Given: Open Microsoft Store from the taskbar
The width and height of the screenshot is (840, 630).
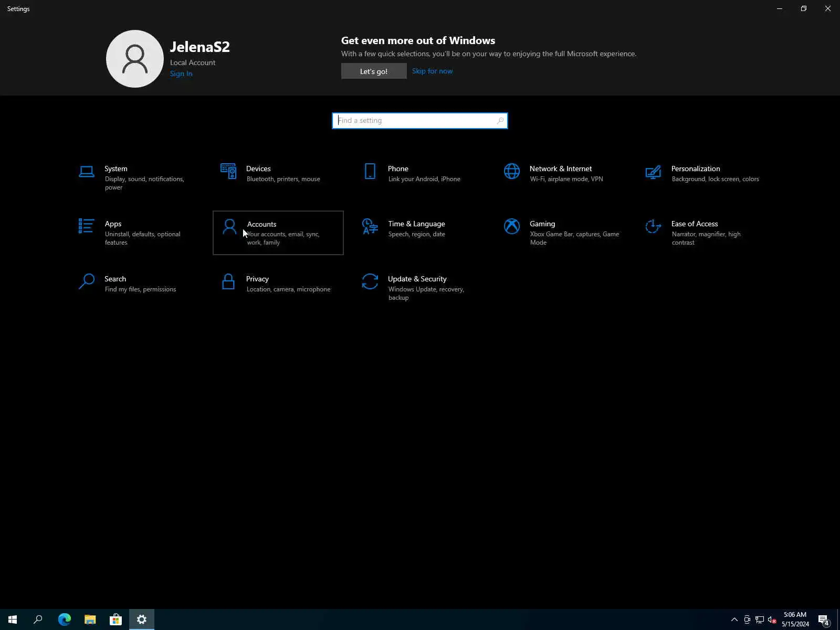Looking at the screenshot, I should click(x=115, y=619).
